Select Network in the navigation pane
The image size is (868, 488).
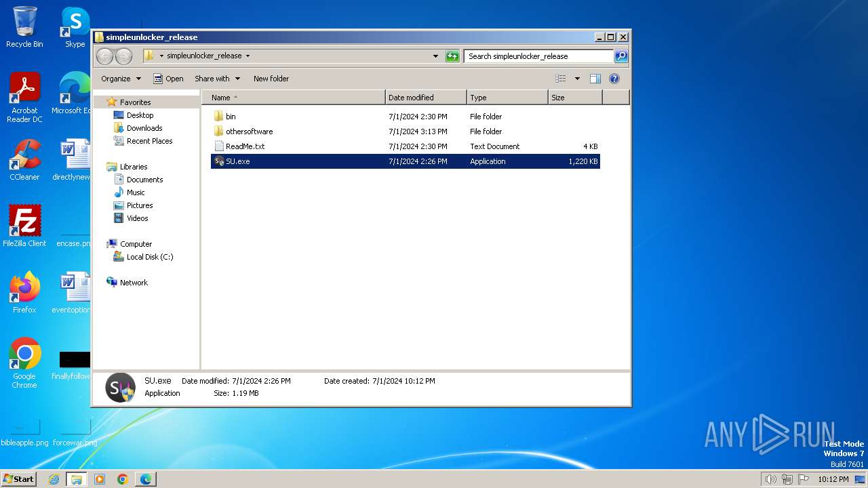[x=134, y=283]
